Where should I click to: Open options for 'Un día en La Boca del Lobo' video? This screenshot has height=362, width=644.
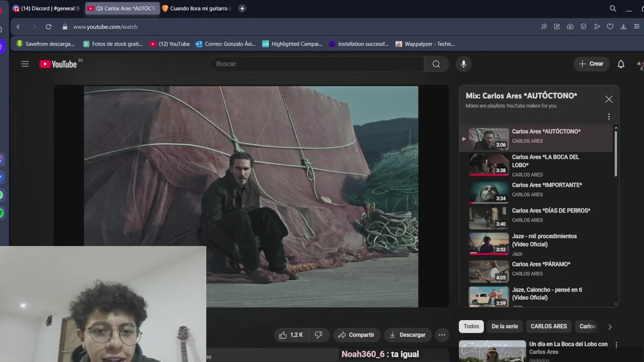[616, 345]
